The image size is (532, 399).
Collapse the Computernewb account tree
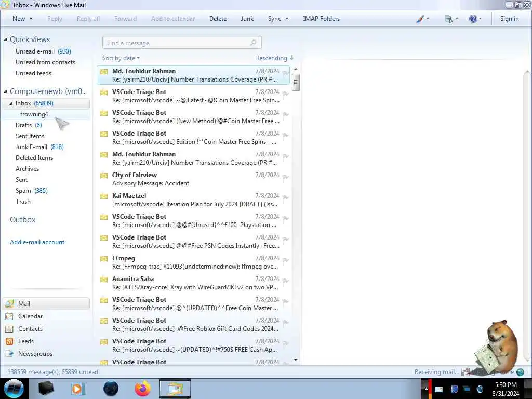point(5,91)
